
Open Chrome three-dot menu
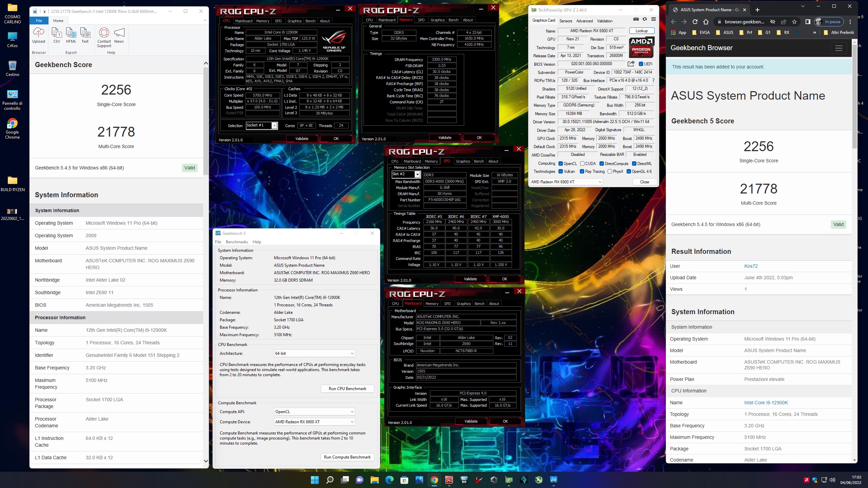[x=850, y=22]
